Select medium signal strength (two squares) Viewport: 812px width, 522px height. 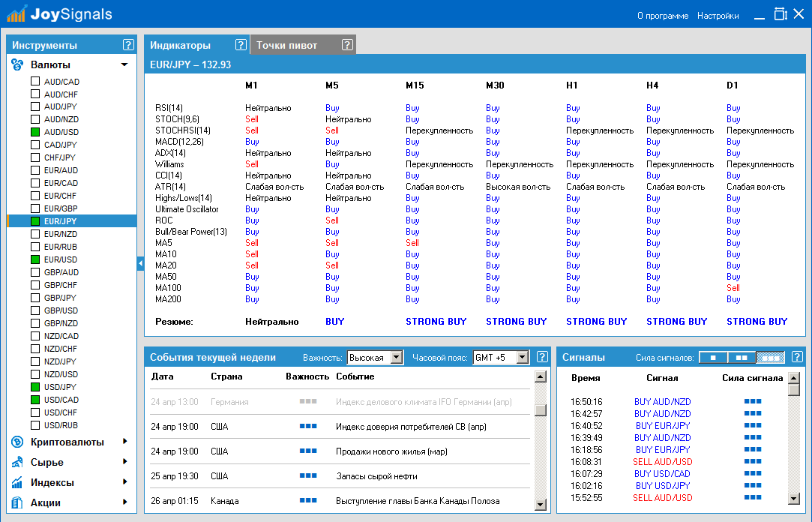click(742, 357)
